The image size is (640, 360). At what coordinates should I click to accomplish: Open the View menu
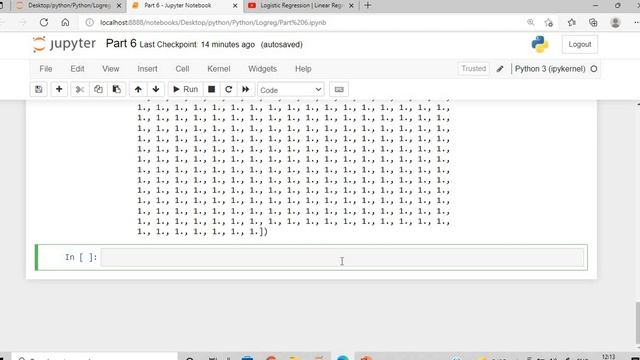(111, 69)
